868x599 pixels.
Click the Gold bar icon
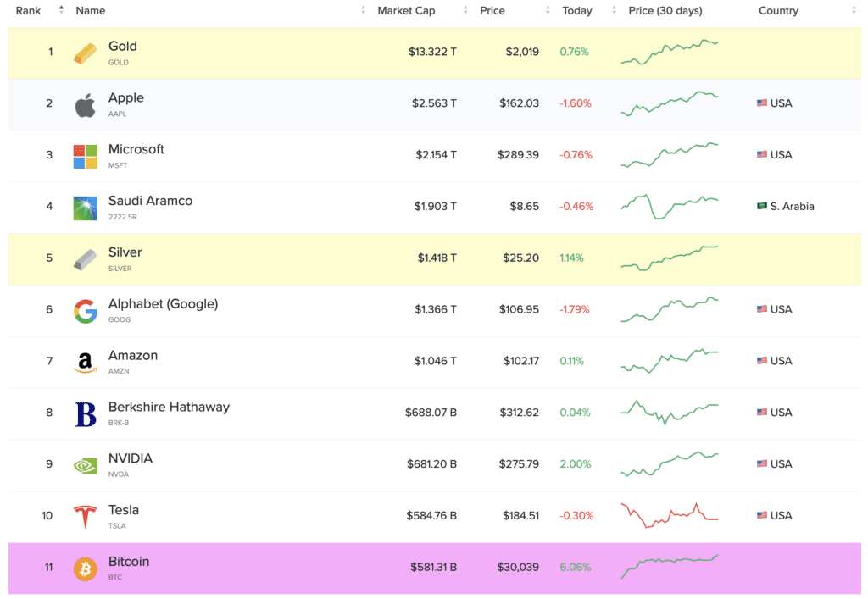click(x=86, y=53)
